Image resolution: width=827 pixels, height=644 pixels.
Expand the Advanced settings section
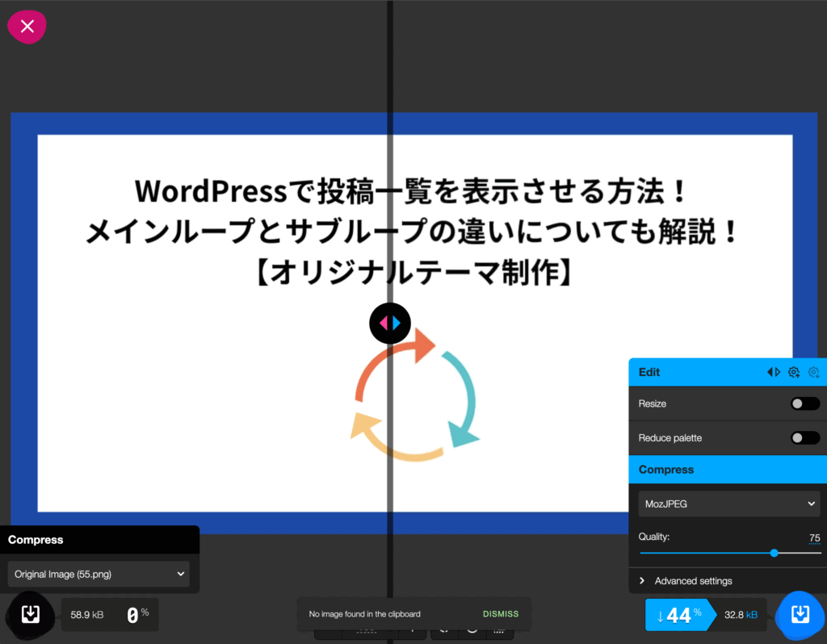tap(693, 581)
